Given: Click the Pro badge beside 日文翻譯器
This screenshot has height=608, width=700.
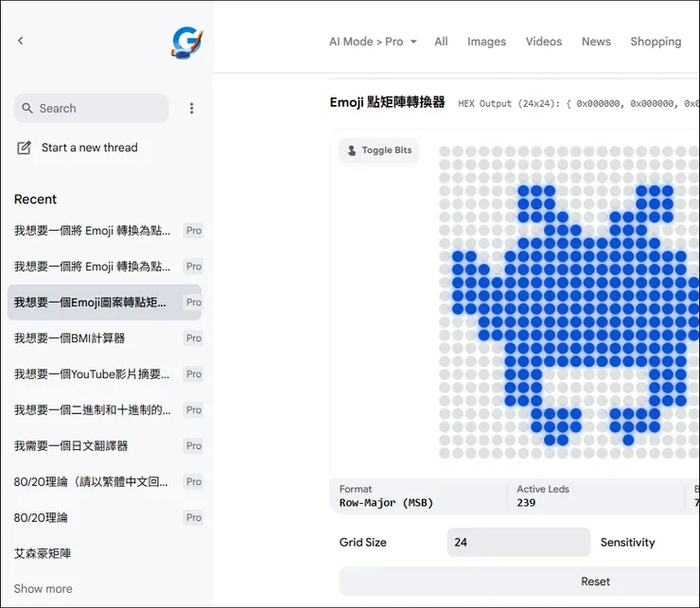Looking at the screenshot, I should [x=194, y=445].
